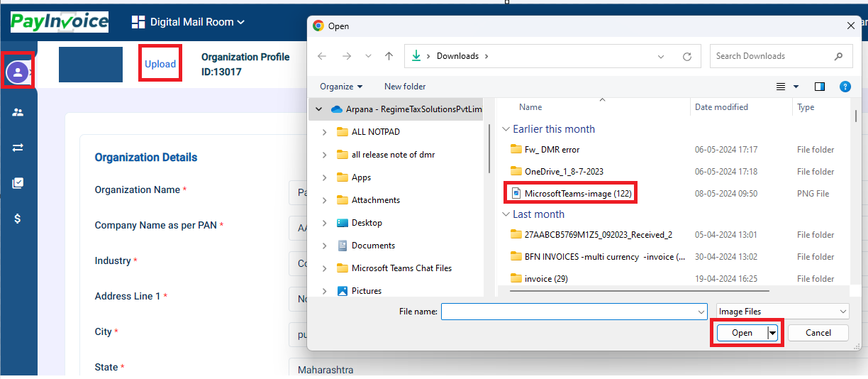
Task: Click the Desktop folder icon in tree
Action: coord(343,223)
